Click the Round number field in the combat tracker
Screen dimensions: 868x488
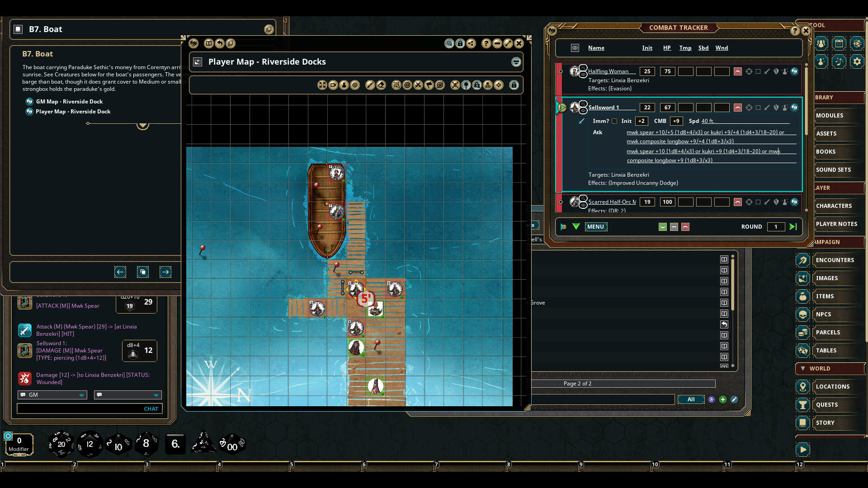point(776,227)
